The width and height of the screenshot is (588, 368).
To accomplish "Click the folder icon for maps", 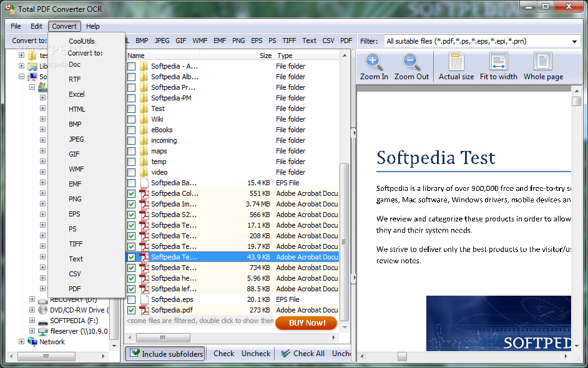I will [x=144, y=151].
